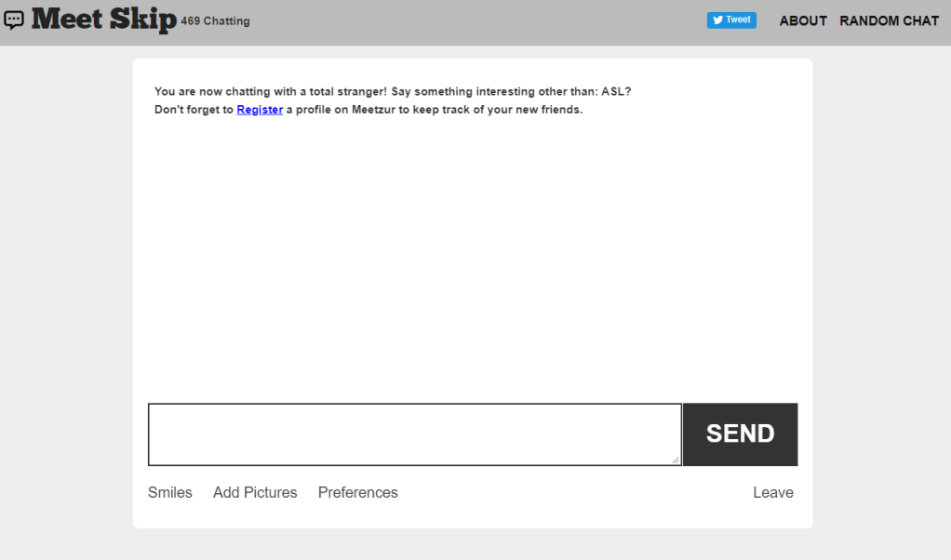
Task: Click the textarea resize handle
Action: pos(676,460)
